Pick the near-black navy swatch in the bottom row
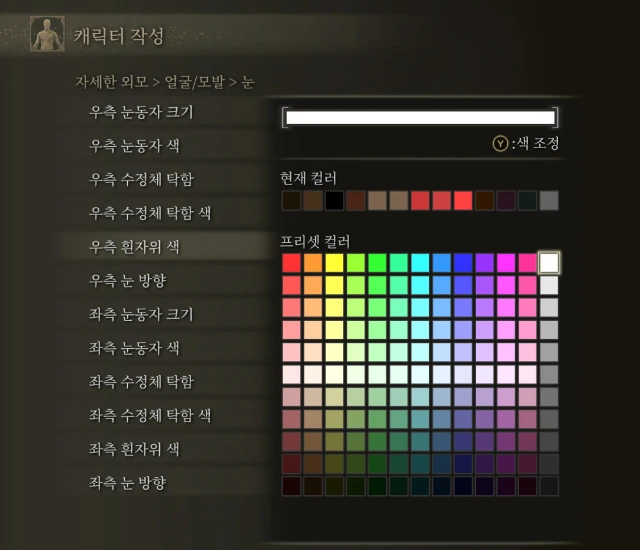The height and width of the screenshot is (550, 640). (x=463, y=486)
